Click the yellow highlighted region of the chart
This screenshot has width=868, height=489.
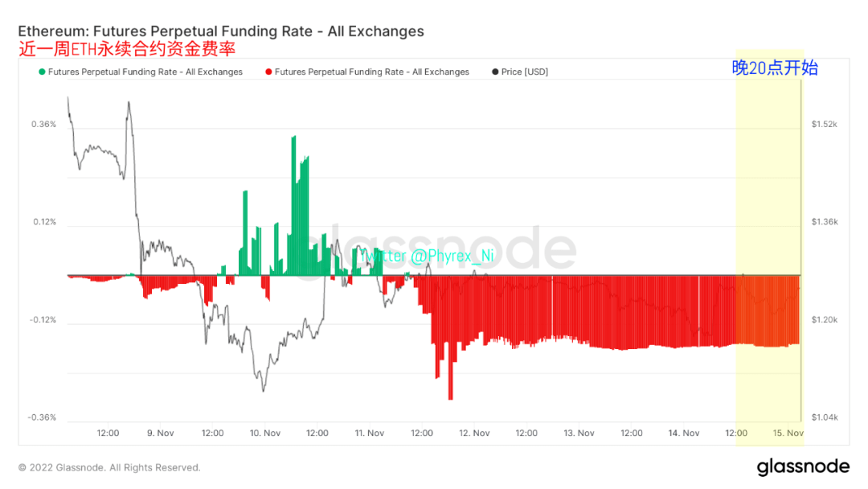point(769,201)
